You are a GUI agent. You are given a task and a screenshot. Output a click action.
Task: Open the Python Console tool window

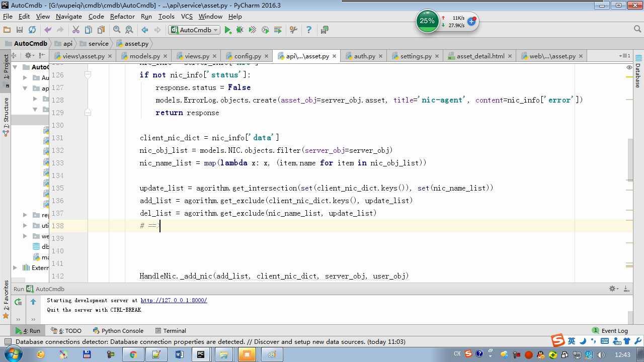tap(118, 331)
